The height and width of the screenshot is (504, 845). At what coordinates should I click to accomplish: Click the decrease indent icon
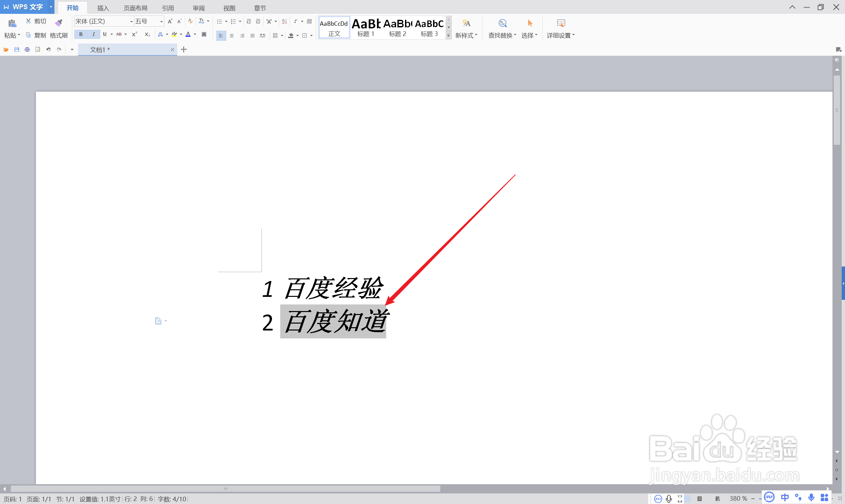point(249,21)
